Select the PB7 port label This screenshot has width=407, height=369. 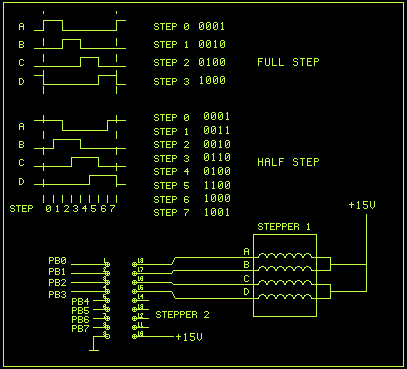click(x=80, y=329)
